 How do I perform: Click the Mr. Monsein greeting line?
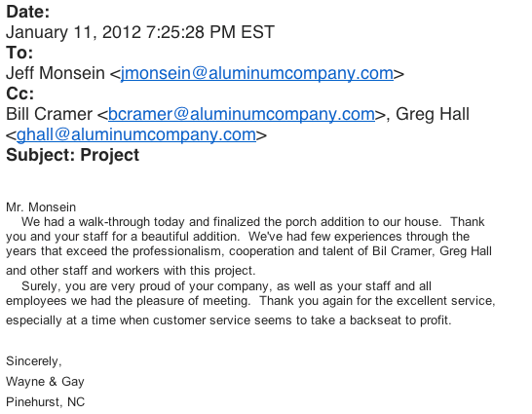click(41, 207)
